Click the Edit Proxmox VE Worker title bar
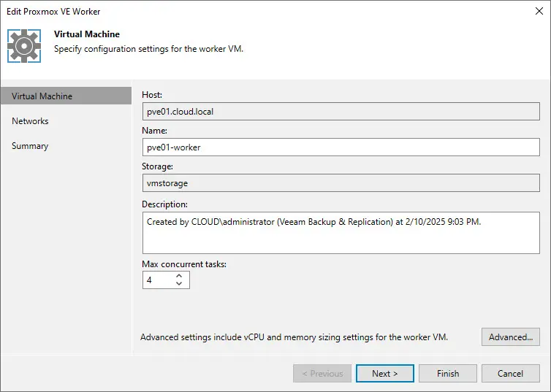Screen dimensions: 551x392 (x=219, y=12)
